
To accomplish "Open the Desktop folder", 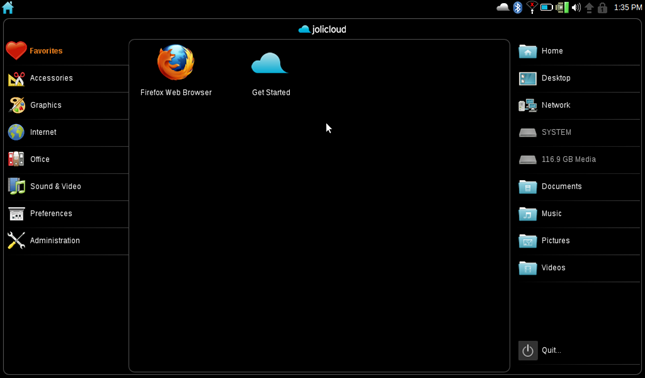I will tap(578, 78).
